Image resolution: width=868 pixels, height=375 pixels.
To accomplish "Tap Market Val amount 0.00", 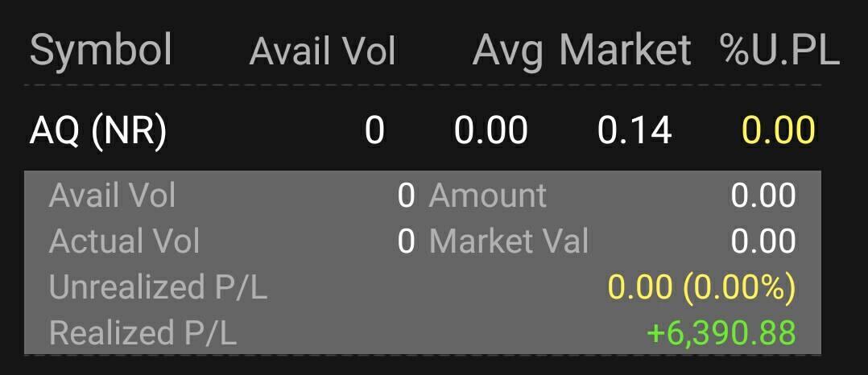I will pyautogui.click(x=763, y=241).
